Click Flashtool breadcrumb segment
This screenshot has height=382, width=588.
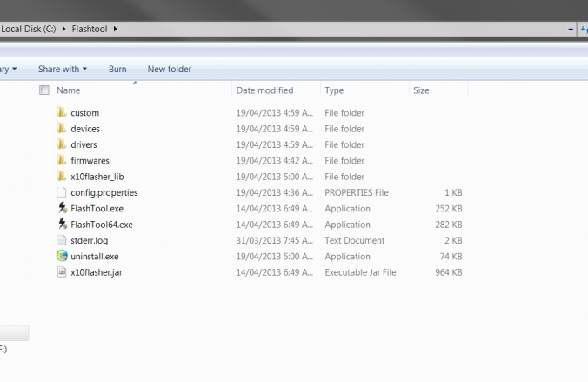click(x=90, y=29)
